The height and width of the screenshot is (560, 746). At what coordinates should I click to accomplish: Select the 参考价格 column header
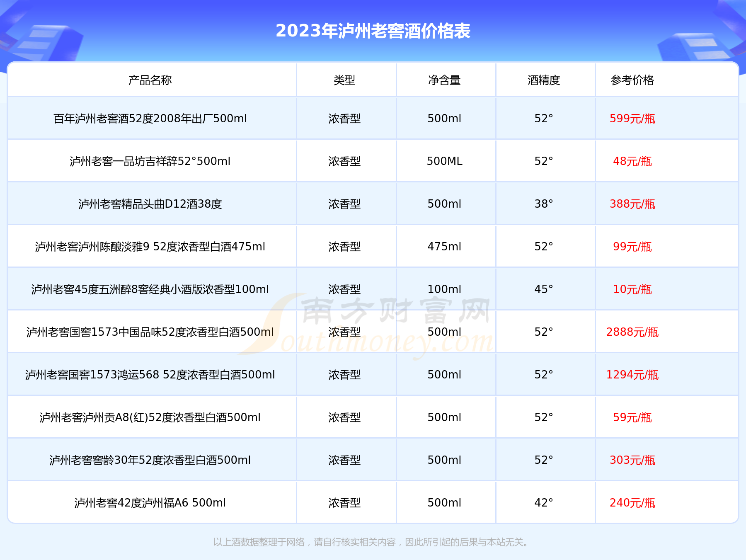(632, 80)
